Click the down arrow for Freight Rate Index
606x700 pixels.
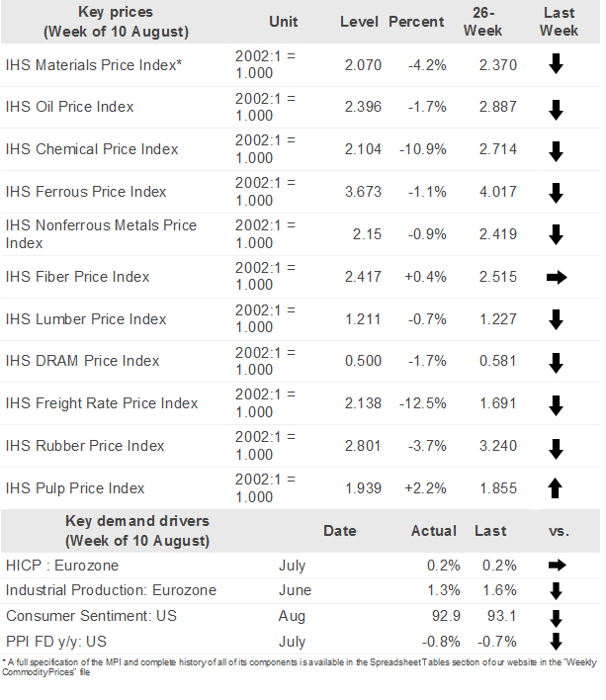tap(556, 404)
